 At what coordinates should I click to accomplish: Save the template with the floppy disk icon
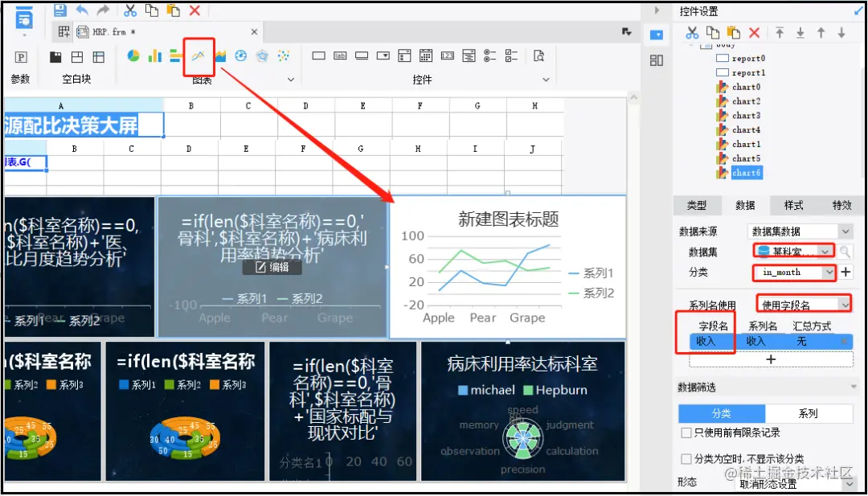tap(60, 10)
